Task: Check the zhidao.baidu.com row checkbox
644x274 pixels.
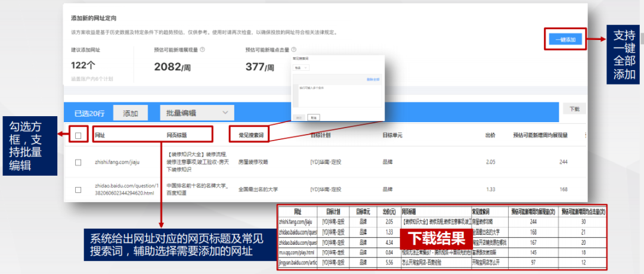Action: point(78,189)
